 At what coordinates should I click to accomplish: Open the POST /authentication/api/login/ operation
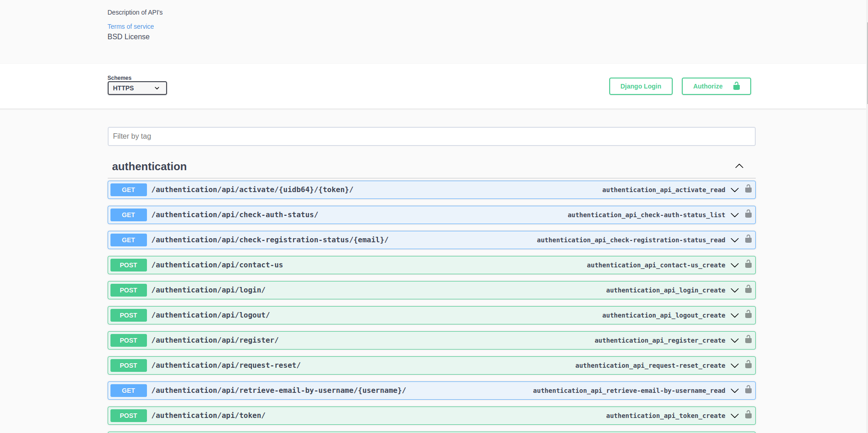click(431, 290)
